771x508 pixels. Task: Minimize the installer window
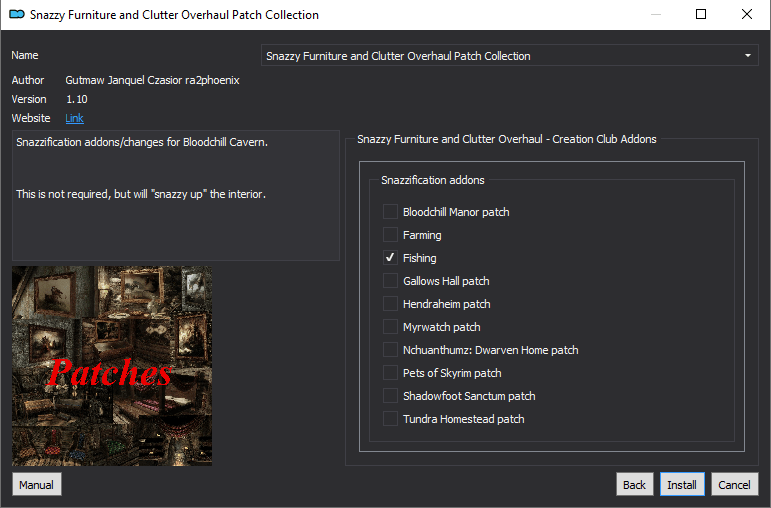click(656, 14)
